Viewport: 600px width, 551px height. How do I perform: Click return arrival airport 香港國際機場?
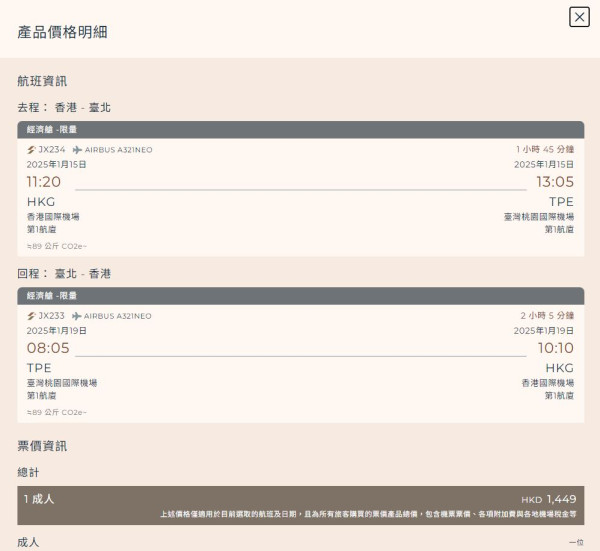pyautogui.click(x=548, y=383)
